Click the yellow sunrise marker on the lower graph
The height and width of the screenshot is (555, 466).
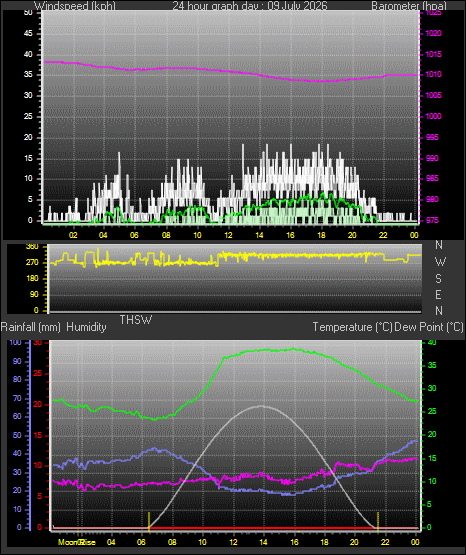[149, 521]
